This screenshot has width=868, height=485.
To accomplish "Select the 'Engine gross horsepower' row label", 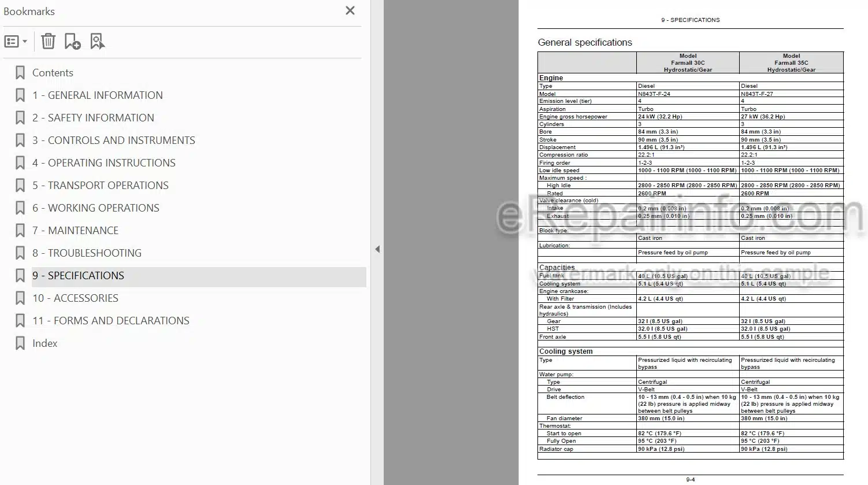I will (x=573, y=117).
